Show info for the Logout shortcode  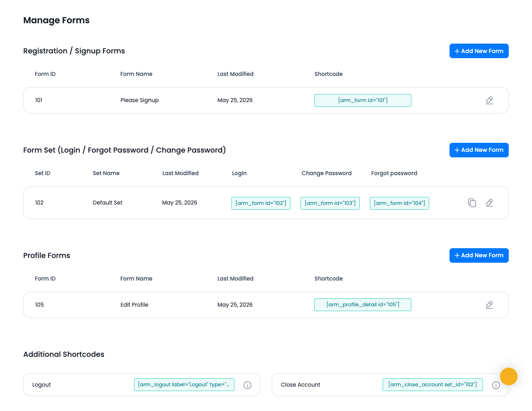pyautogui.click(x=247, y=385)
